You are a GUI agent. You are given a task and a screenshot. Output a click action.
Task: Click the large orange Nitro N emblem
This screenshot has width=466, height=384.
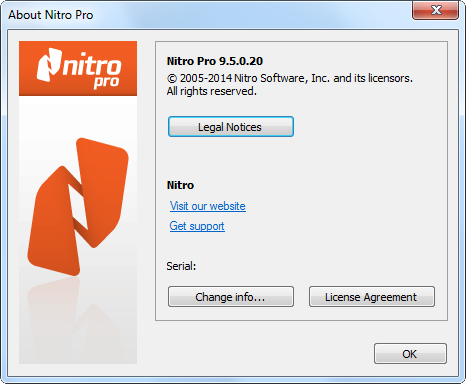78,207
